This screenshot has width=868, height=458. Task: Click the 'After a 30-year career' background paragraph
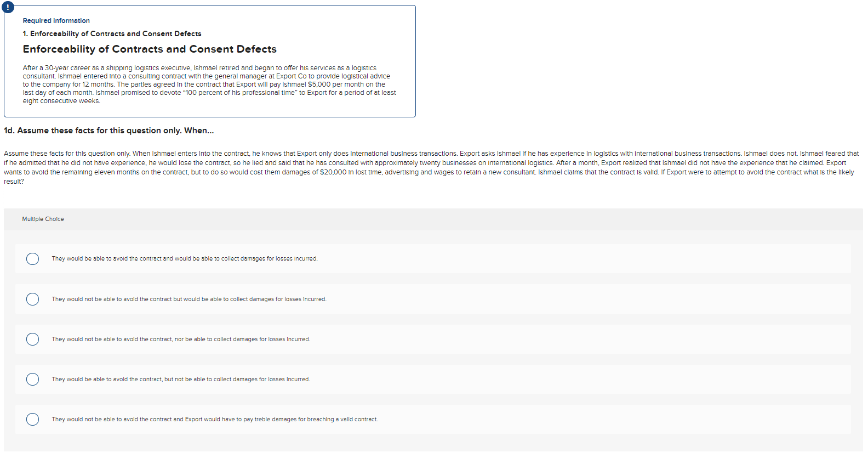[209, 84]
